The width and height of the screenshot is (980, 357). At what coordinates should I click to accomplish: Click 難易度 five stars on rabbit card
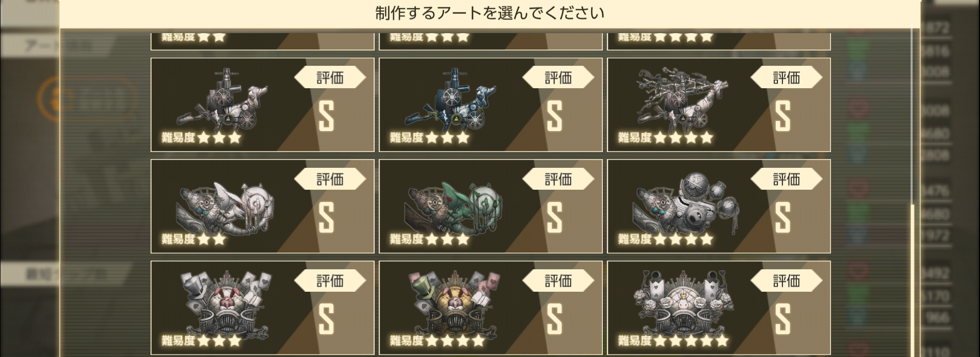(x=673, y=340)
